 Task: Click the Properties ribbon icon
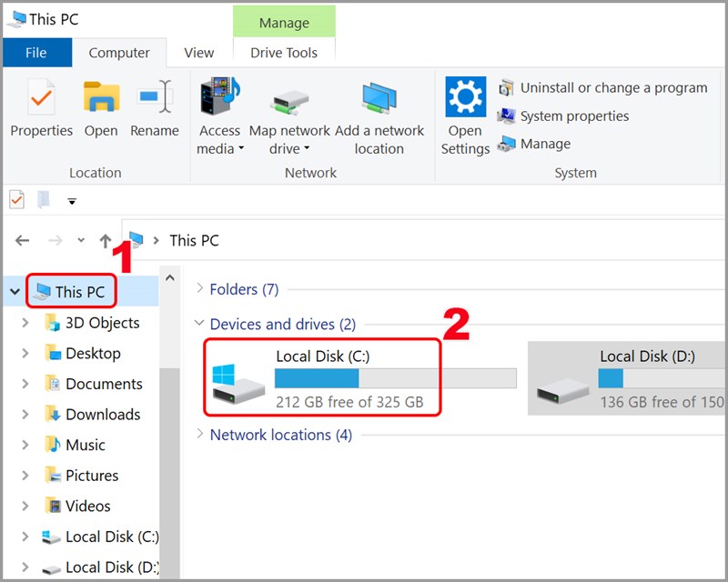(x=41, y=97)
